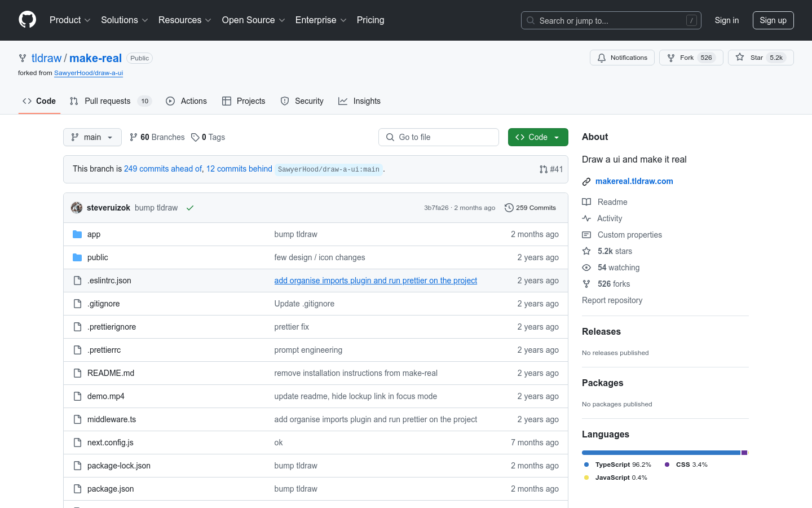Open the Insights tab

point(360,101)
